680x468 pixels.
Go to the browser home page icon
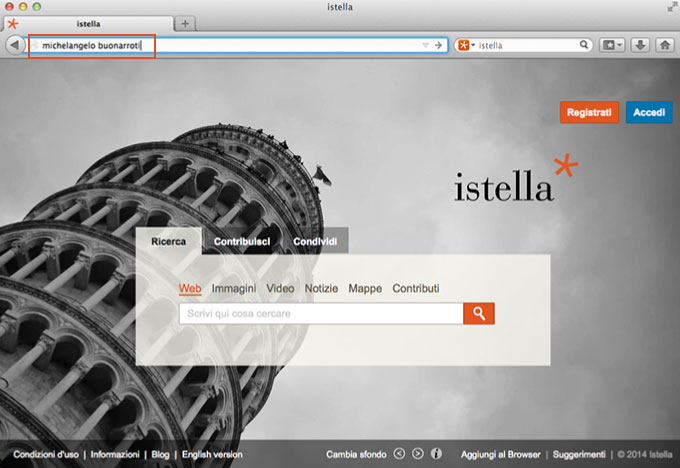[x=664, y=45]
